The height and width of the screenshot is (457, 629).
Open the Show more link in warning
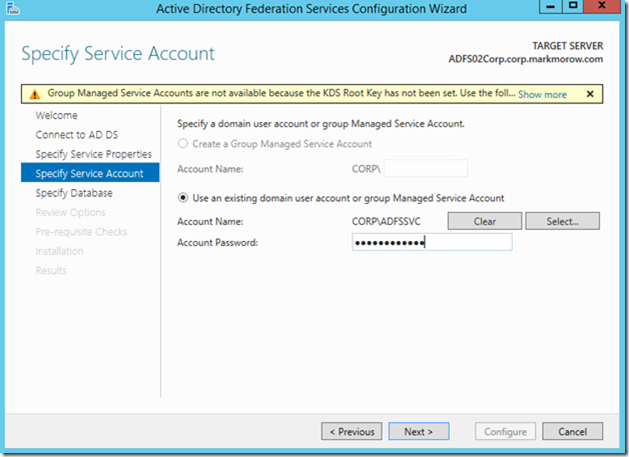click(542, 94)
